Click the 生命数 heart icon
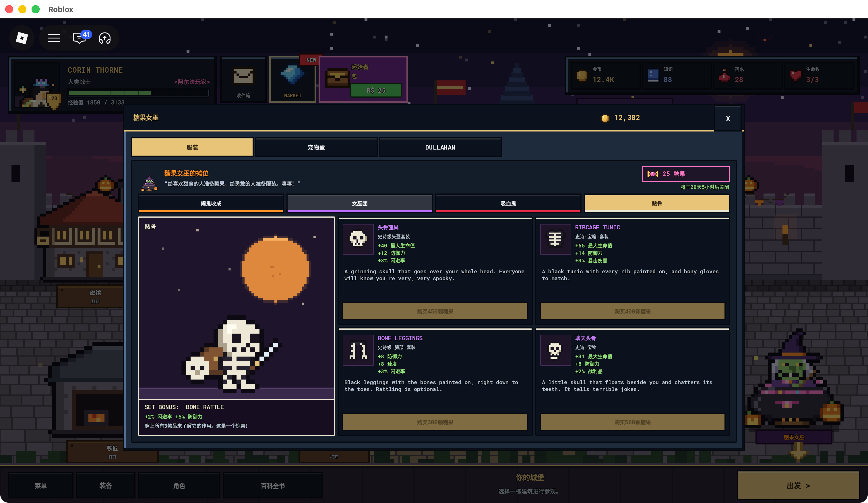This screenshot has height=503, width=868. coord(795,76)
